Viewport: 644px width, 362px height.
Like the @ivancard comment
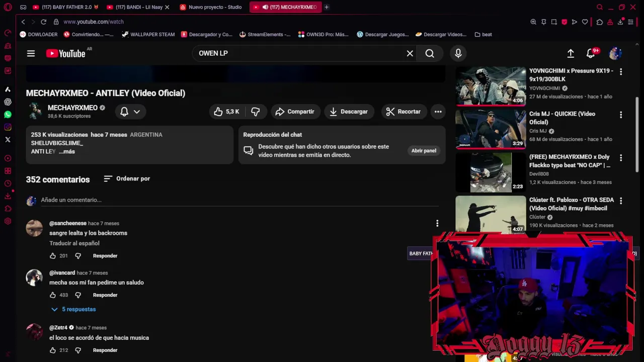[x=53, y=295]
